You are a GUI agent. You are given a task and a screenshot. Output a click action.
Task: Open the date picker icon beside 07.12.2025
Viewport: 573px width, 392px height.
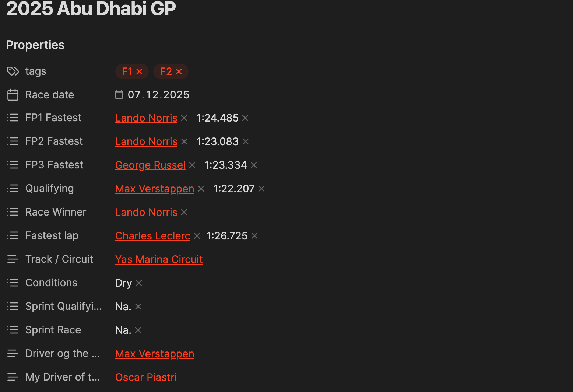119,95
